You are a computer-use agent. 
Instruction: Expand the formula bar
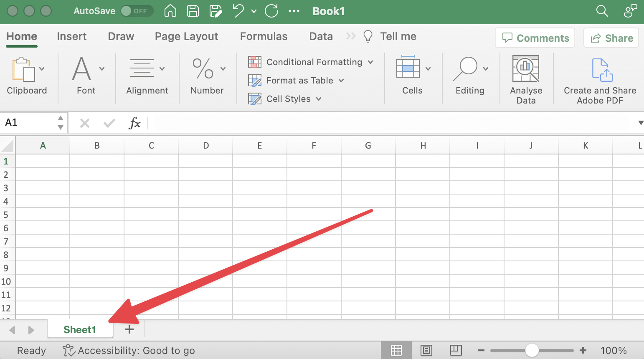(x=640, y=123)
